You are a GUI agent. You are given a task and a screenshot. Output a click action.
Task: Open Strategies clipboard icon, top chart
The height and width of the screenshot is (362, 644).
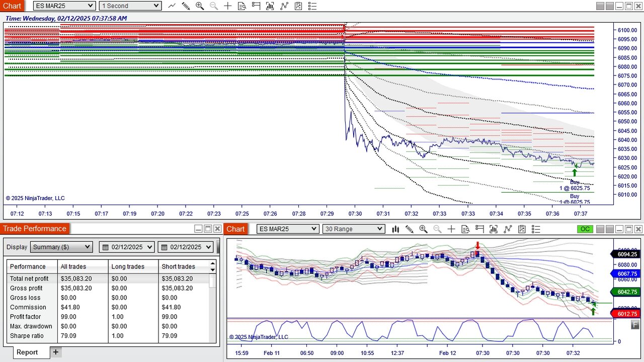coord(298,6)
